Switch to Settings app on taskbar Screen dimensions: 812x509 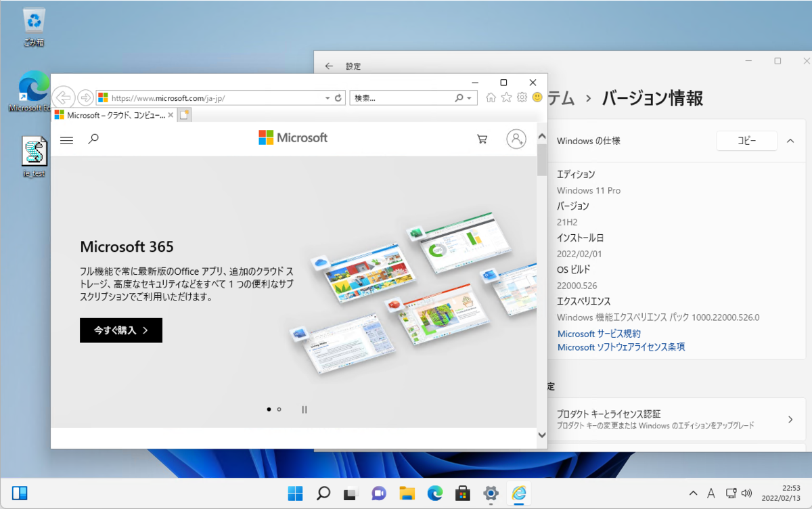tap(491, 493)
